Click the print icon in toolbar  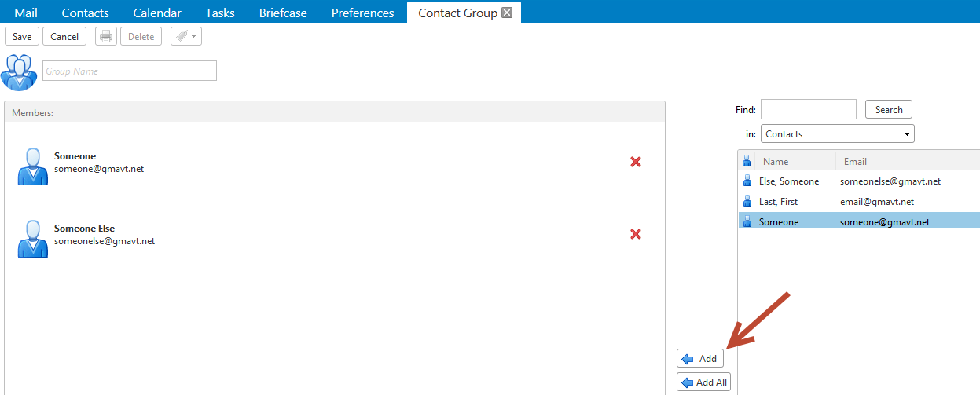point(106,36)
